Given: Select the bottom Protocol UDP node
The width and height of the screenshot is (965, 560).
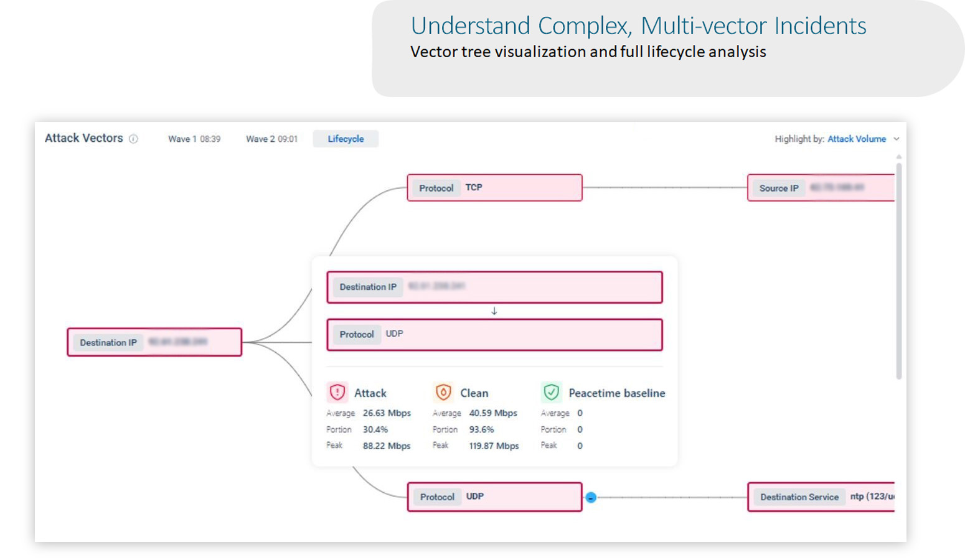Looking at the screenshot, I should [x=494, y=497].
